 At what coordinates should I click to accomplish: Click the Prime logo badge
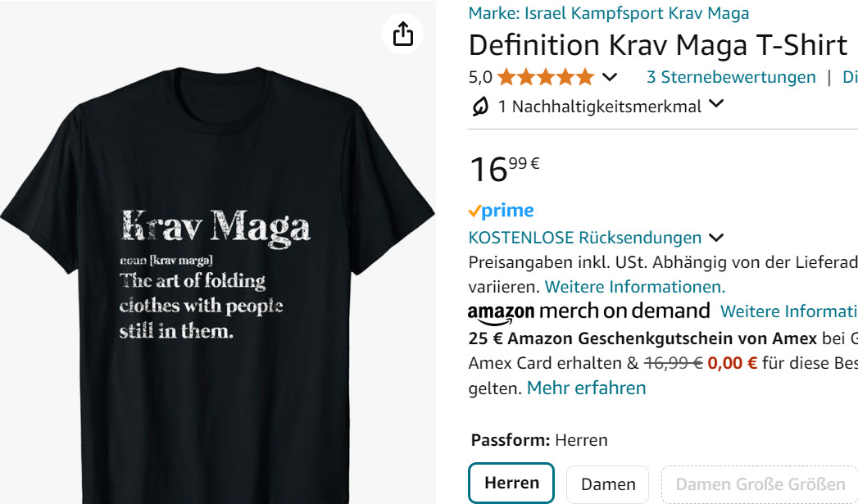click(501, 211)
